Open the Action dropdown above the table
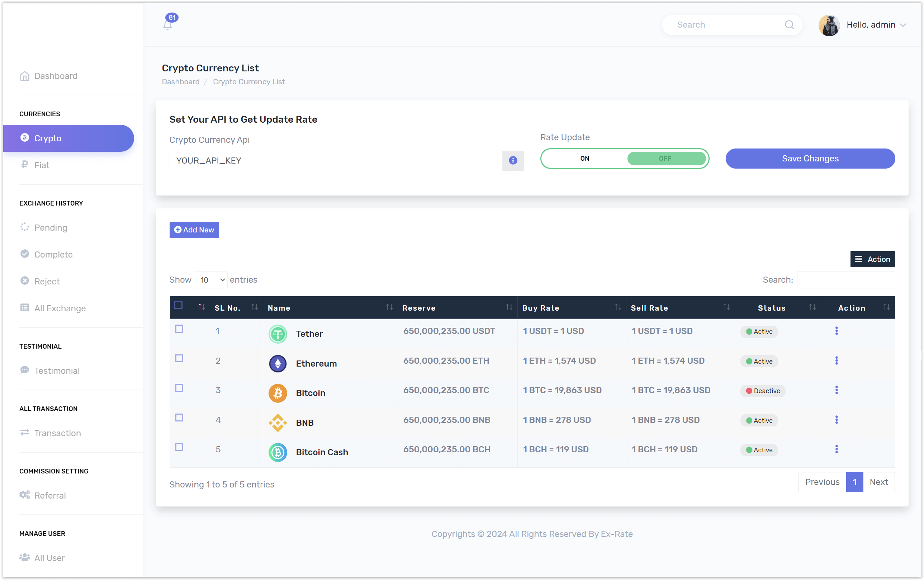Viewport: 924px width, 580px height. 872,259
